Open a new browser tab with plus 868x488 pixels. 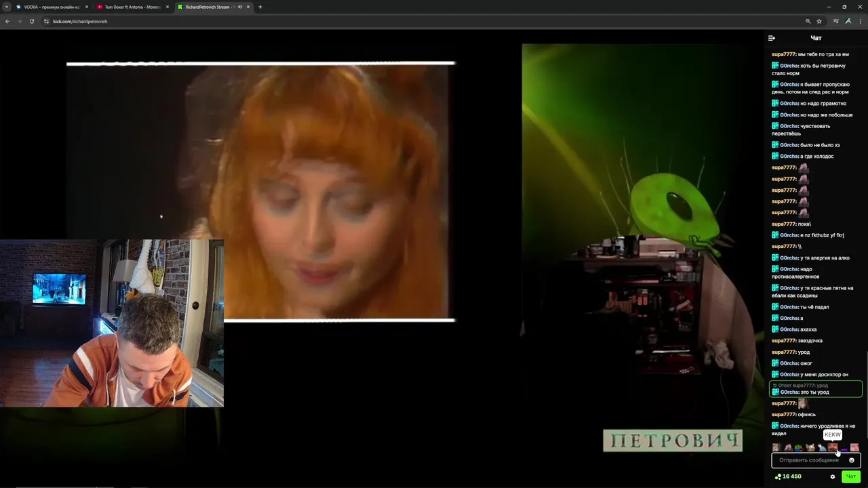coord(260,7)
